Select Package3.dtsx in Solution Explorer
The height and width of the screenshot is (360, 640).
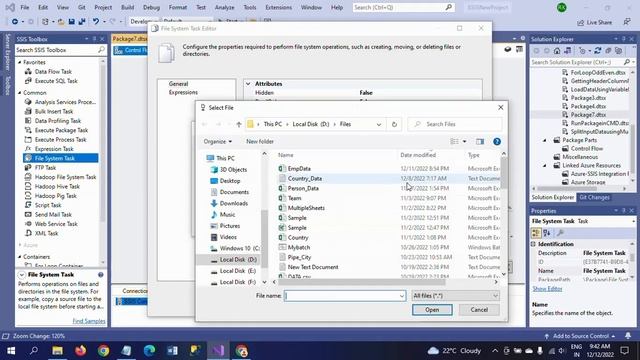(x=588, y=98)
